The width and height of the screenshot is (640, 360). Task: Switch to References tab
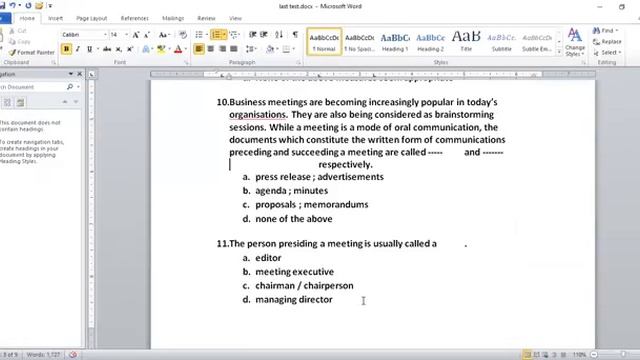coord(135,18)
